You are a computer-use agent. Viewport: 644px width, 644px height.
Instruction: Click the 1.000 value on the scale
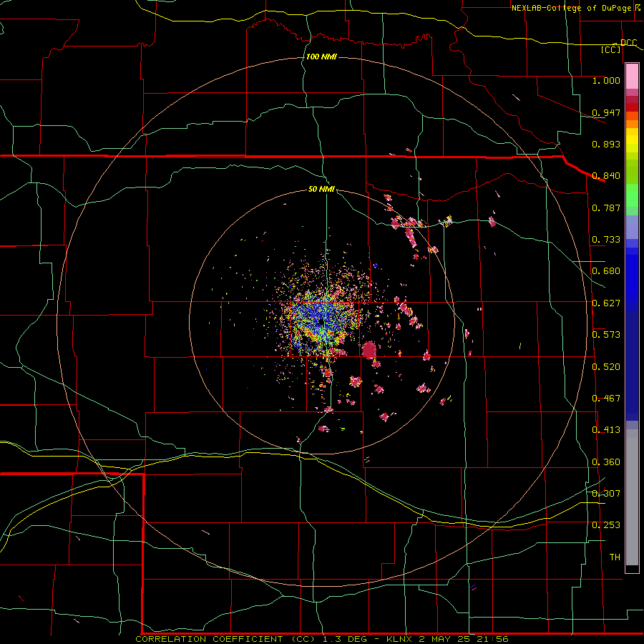pyautogui.click(x=606, y=80)
